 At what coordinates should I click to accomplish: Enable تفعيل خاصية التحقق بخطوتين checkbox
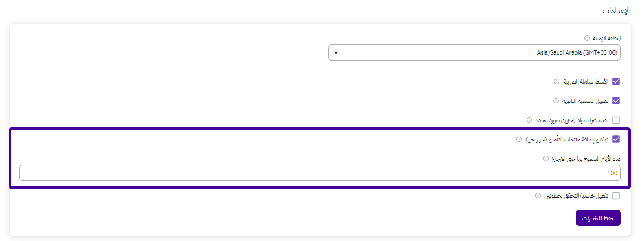coord(616,196)
